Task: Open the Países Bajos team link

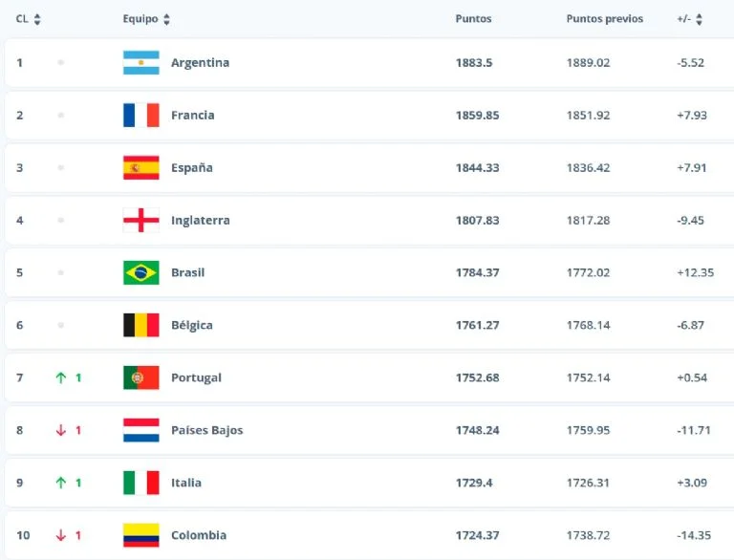Action: pyautogui.click(x=206, y=431)
